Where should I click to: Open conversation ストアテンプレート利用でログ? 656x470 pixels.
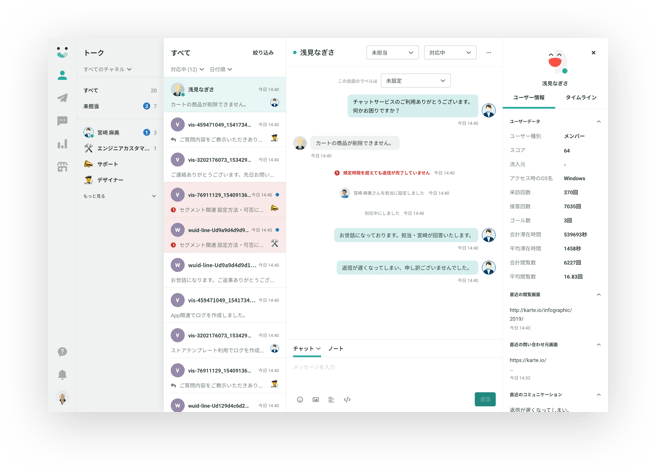(225, 341)
